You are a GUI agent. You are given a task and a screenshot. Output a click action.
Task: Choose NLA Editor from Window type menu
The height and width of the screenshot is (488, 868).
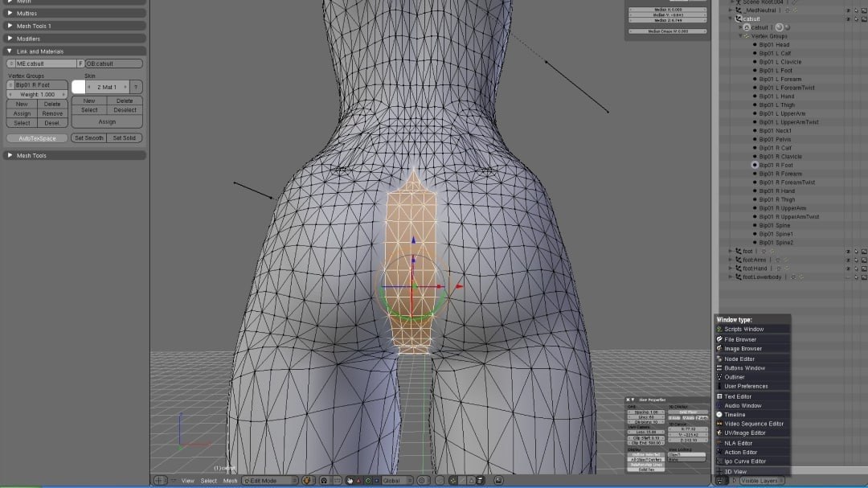tap(738, 443)
